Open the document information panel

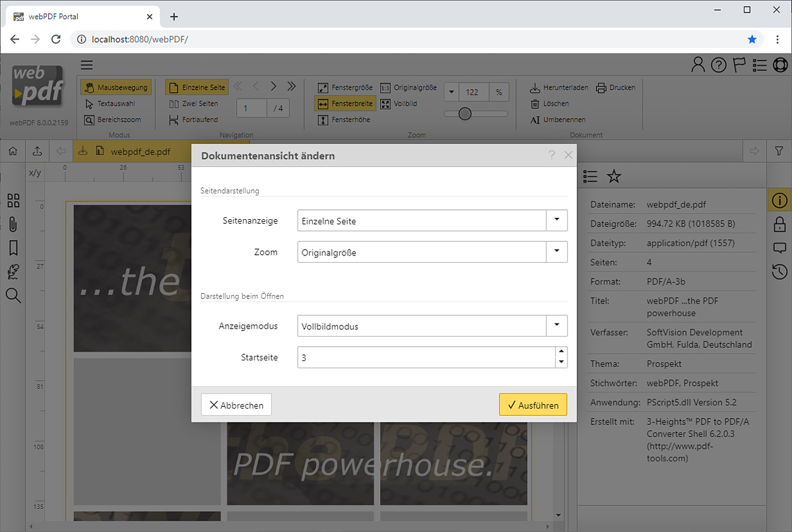point(779,200)
